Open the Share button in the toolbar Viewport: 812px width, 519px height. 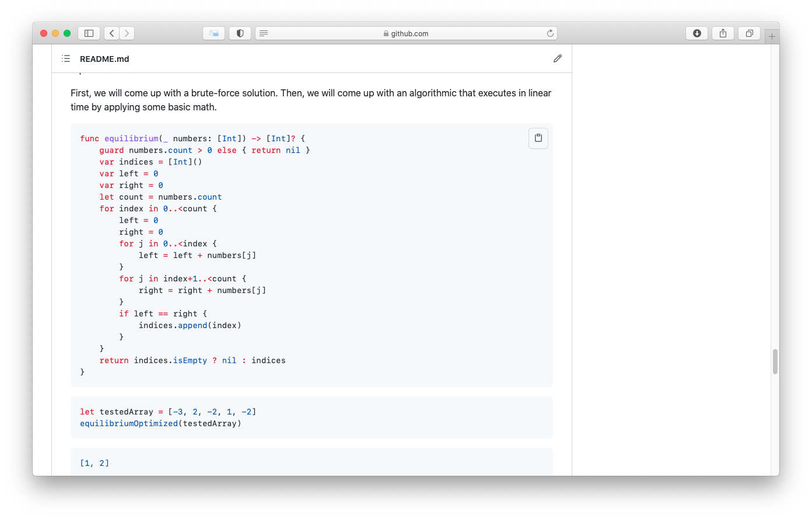click(x=723, y=33)
